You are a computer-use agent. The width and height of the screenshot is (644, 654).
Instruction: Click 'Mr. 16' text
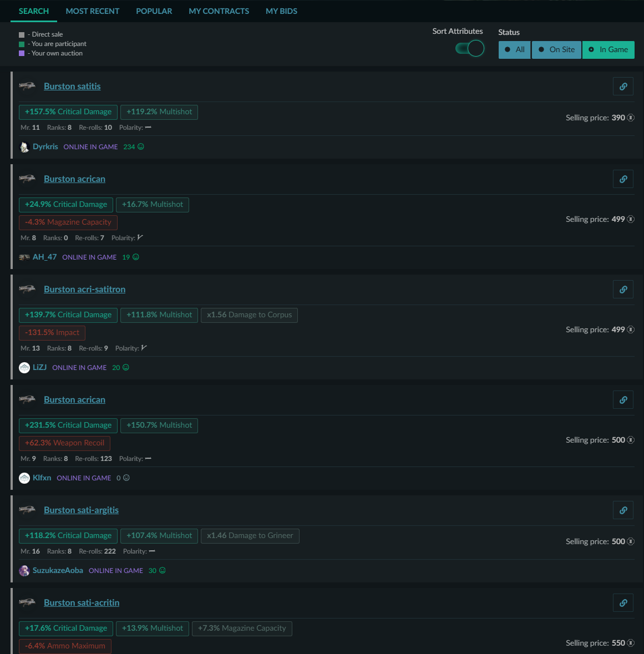click(x=30, y=551)
